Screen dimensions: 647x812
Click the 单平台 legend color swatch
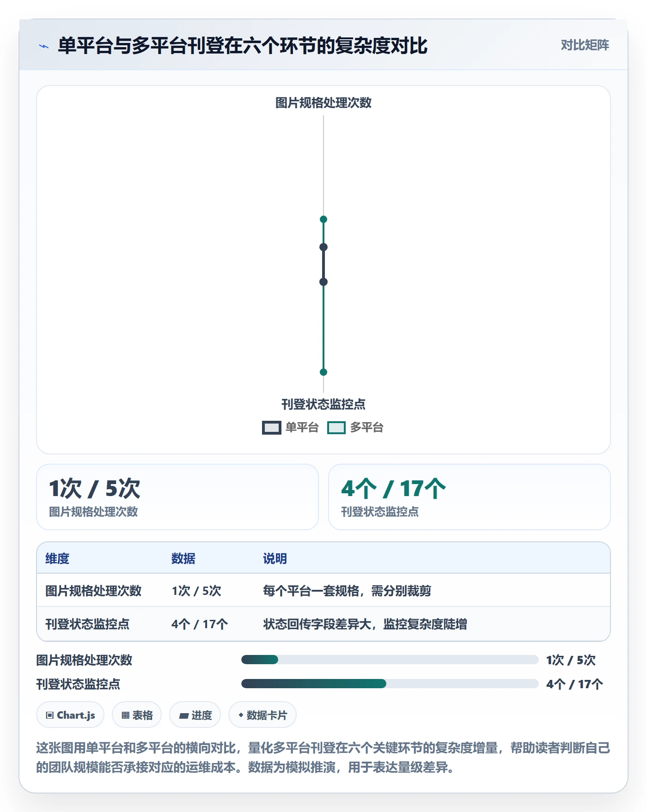pos(272,428)
